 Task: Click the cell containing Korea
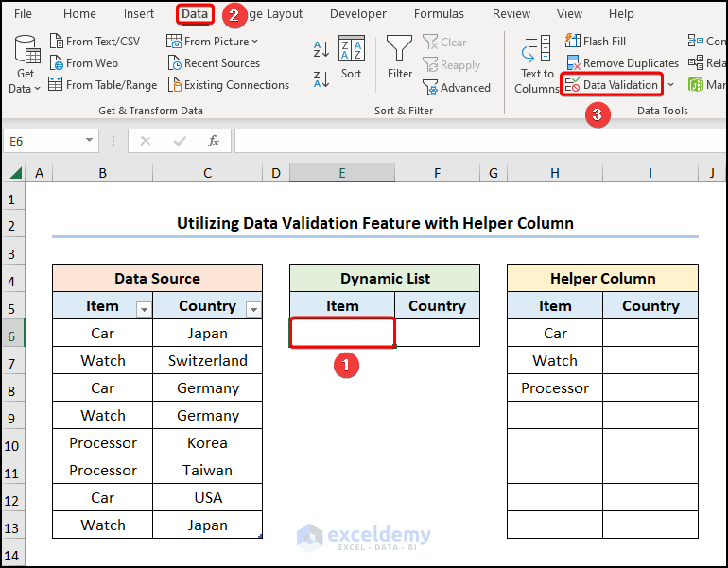(208, 442)
